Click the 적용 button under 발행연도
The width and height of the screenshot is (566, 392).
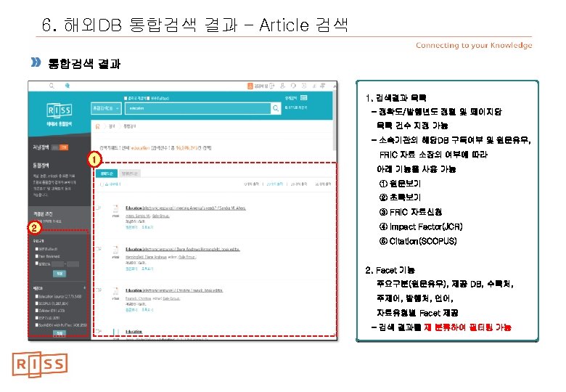tap(60, 274)
